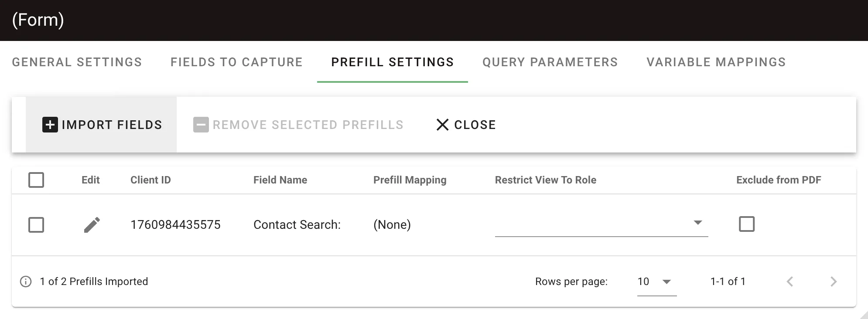This screenshot has width=868, height=319.
Task: Click the next page arrow in pagination
Action: (834, 282)
